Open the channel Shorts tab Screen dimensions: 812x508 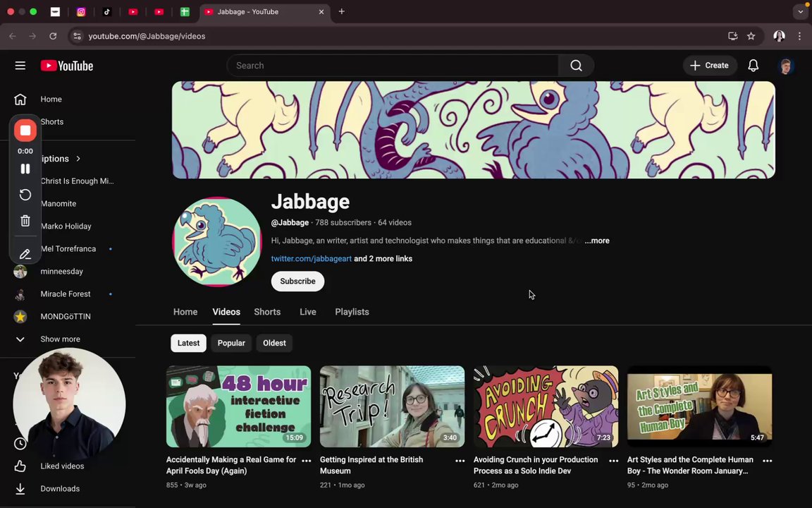click(x=267, y=312)
